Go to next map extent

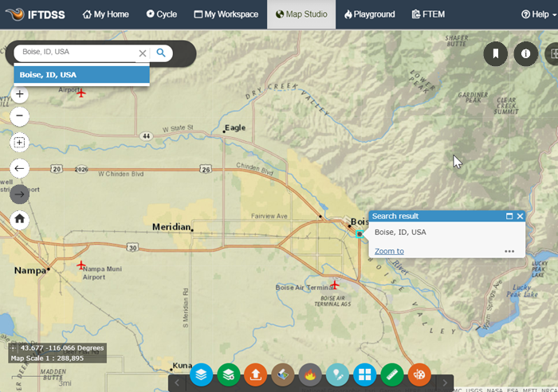point(20,194)
